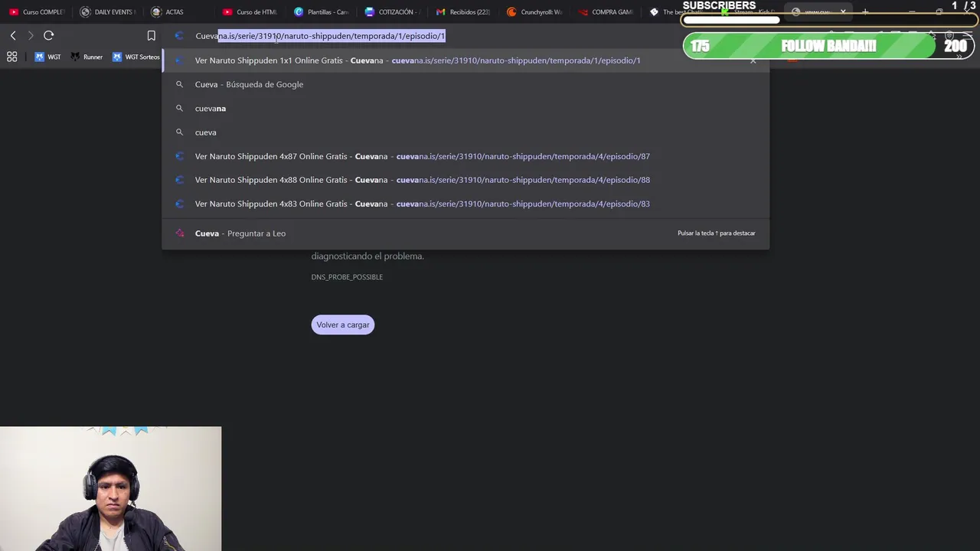This screenshot has width=980, height=551.
Task: Click the Leo AI icon in suggestions
Action: [x=180, y=233]
